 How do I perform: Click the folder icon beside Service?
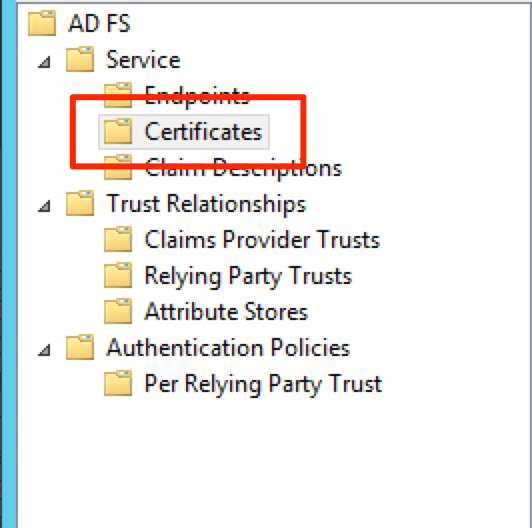[80, 59]
